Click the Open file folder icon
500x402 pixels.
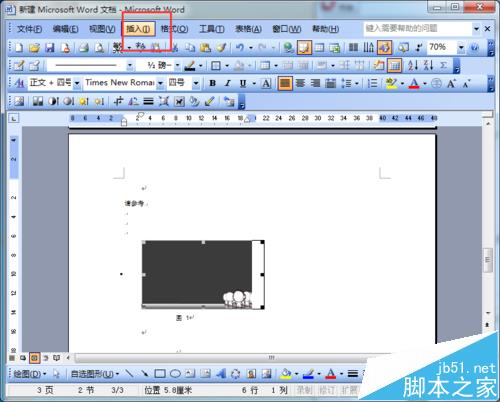click(34, 48)
